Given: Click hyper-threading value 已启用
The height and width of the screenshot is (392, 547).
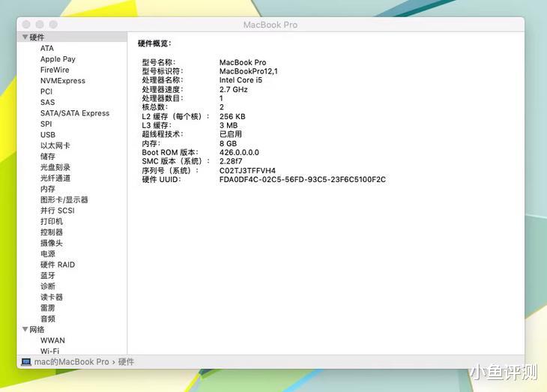Looking at the screenshot, I should [x=231, y=134].
